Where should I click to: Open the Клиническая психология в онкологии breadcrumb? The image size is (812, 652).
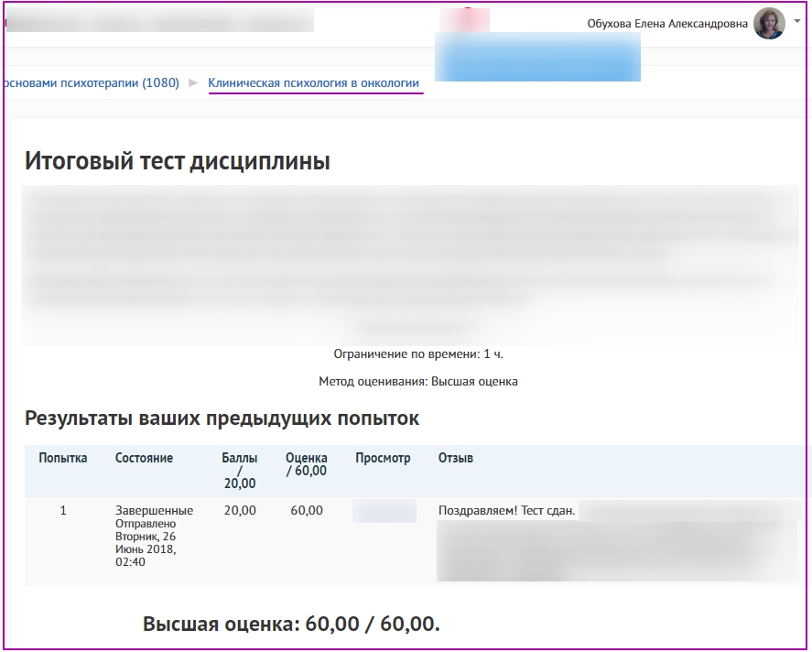[313, 83]
